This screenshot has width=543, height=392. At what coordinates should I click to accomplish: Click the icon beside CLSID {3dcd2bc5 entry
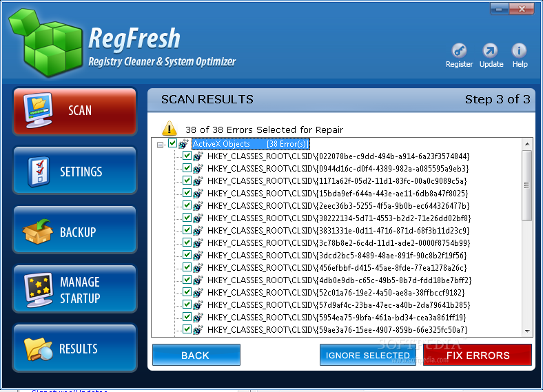click(x=198, y=256)
